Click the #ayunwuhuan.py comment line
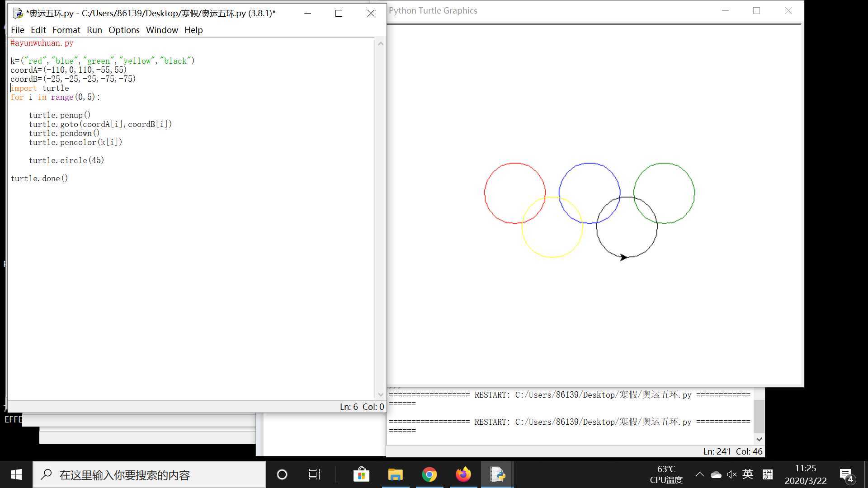The image size is (868, 488). 42,43
